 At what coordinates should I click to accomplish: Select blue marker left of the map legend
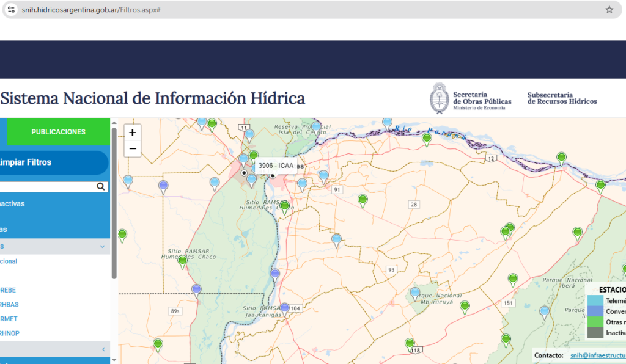coord(544,312)
